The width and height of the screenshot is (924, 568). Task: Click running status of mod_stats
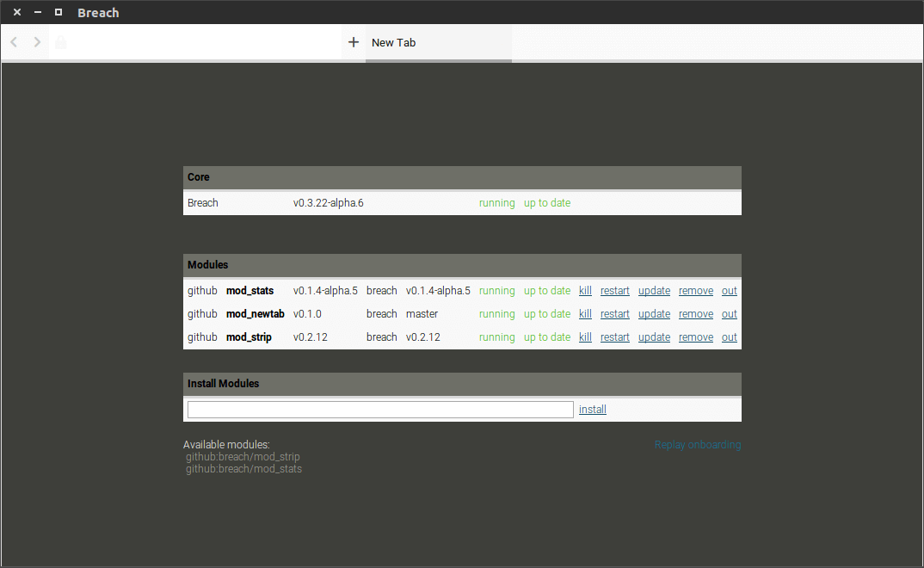click(496, 291)
